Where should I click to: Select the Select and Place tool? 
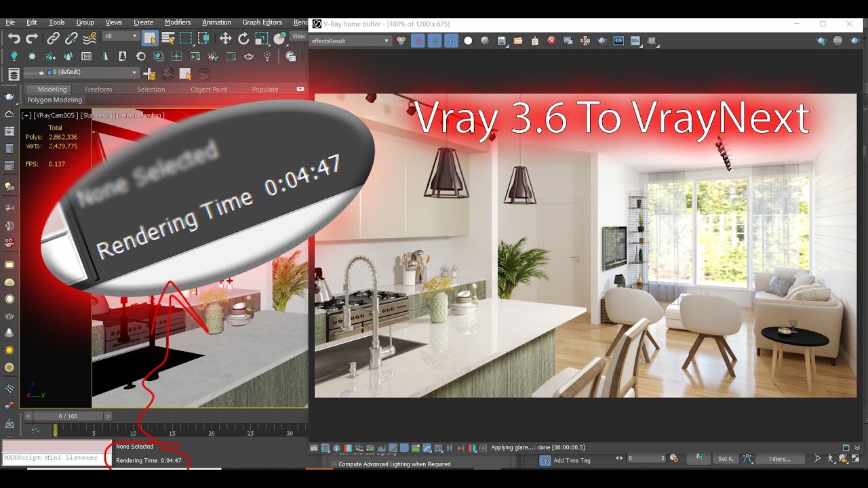[x=279, y=39]
